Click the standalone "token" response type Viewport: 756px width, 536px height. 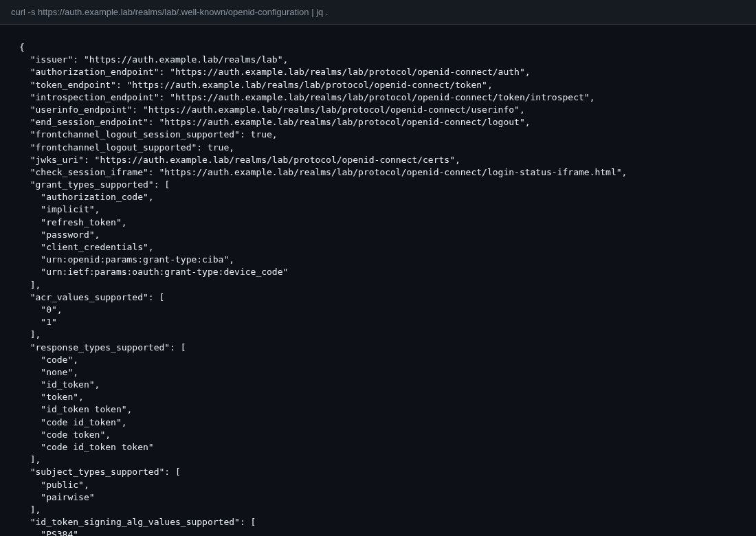point(60,397)
